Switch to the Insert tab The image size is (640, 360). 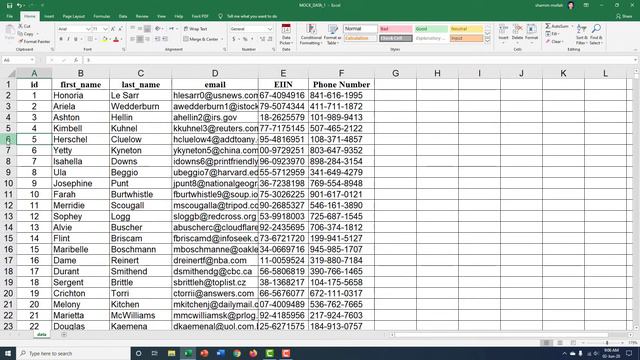[x=49, y=16]
